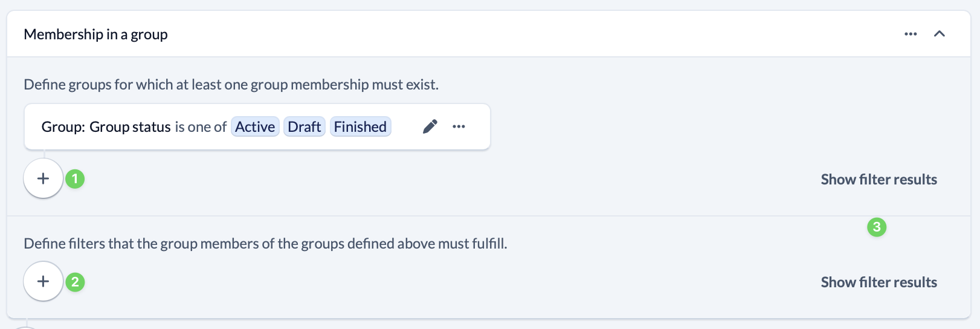Viewport: 980px width, 329px height.
Task: Click the Group status field label
Action: 130,127
